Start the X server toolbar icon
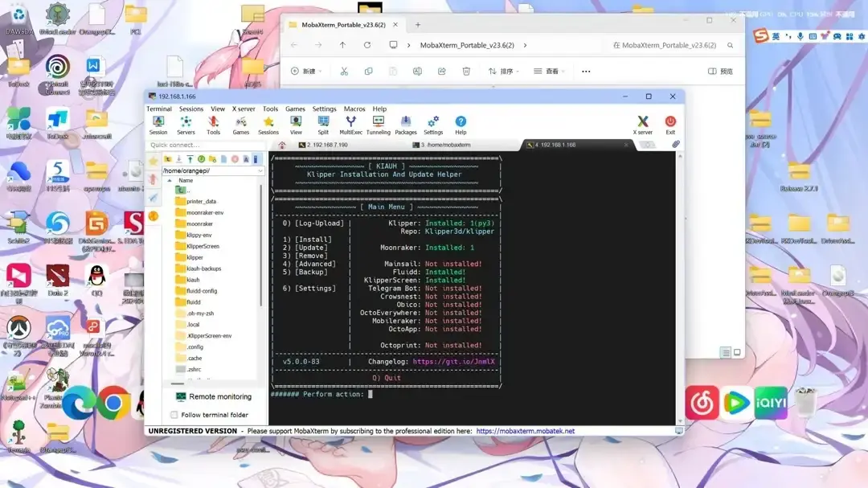868x488 pixels. pos(643,125)
